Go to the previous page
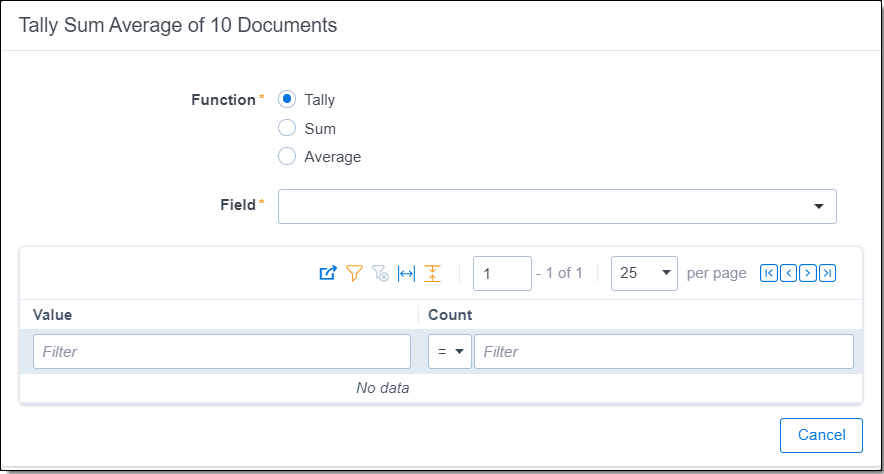The height and width of the screenshot is (474, 884). (788, 273)
